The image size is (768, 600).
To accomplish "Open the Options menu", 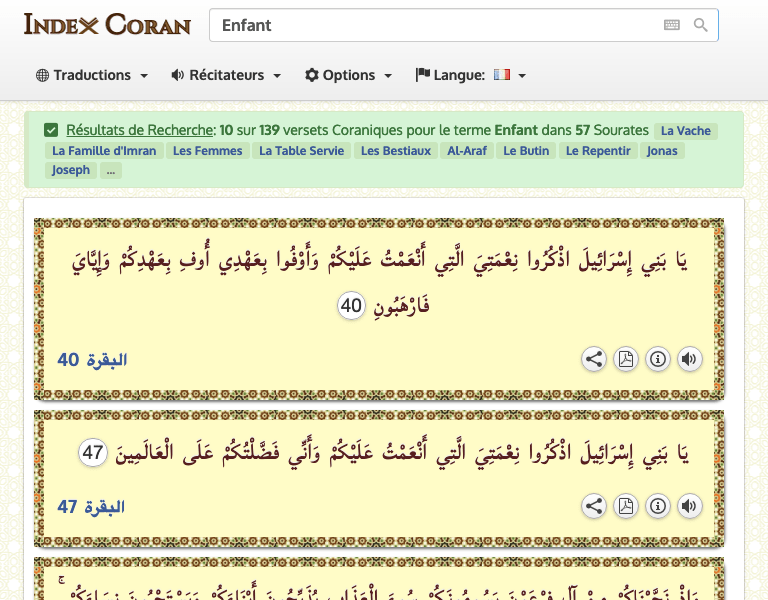I will (x=348, y=75).
